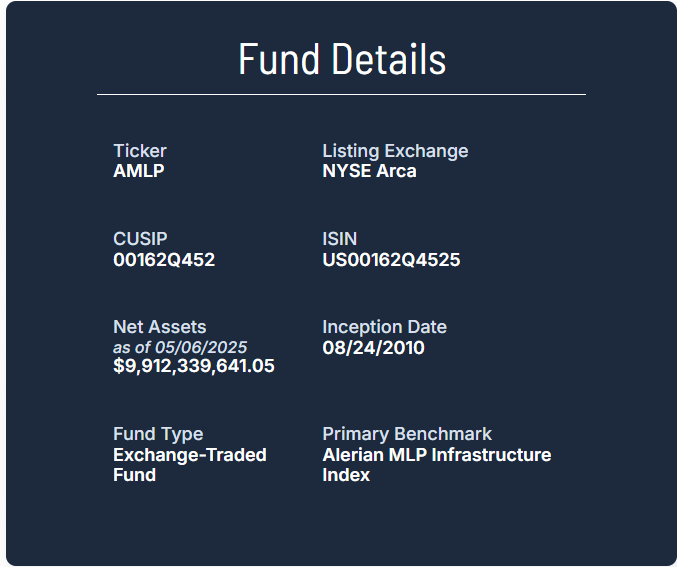Click the 'as of 05/06/2025' date note

[x=180, y=347]
